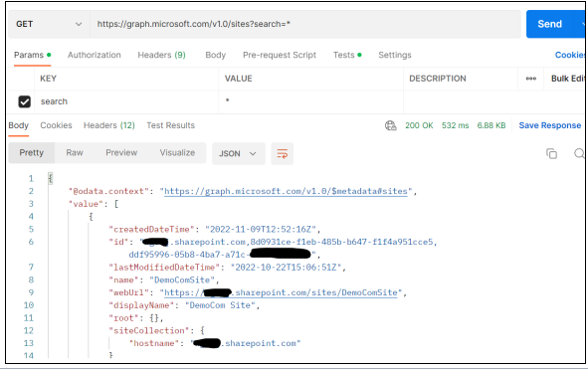The image size is (588, 370).
Task: Open the Authorization tab
Action: [95, 55]
